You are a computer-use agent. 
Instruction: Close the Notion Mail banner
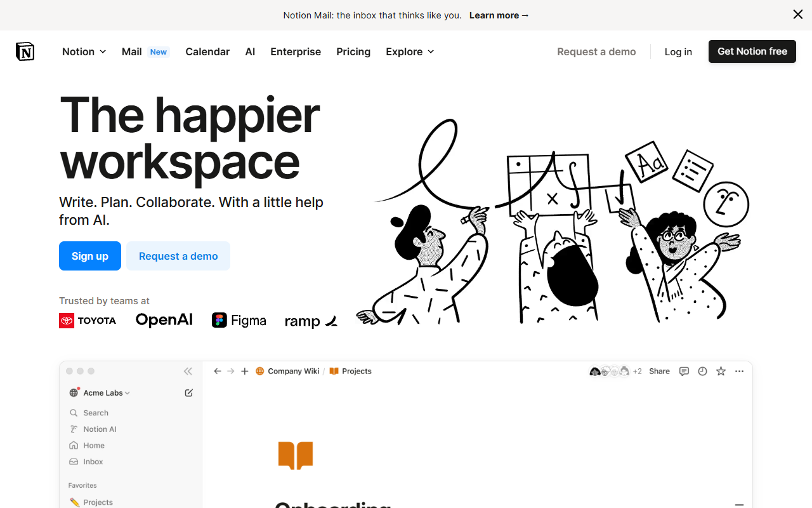[797, 15]
